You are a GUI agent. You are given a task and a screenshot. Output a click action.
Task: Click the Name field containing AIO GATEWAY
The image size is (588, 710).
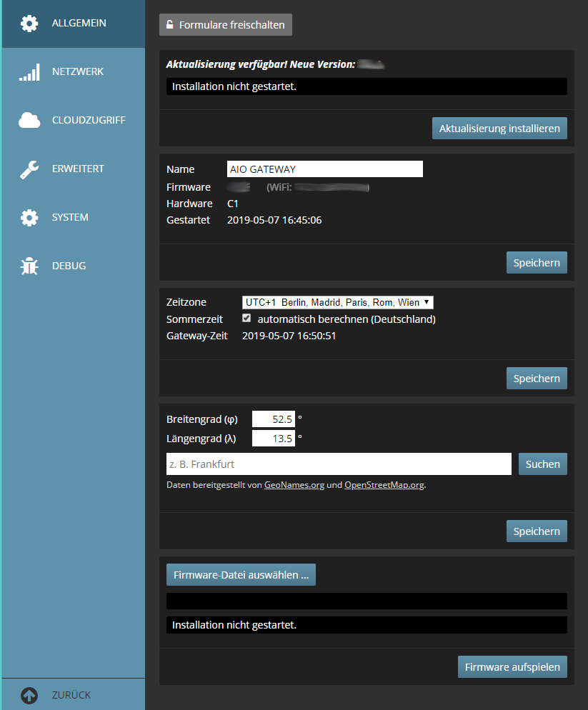(x=324, y=169)
